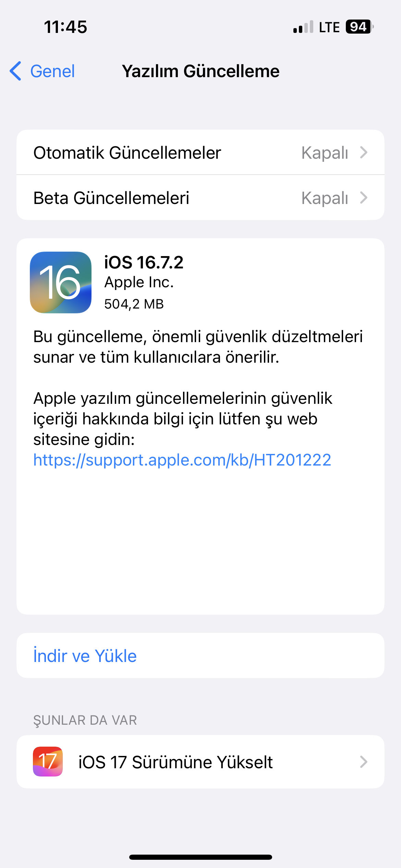This screenshot has height=868, width=401.
Task: Open Otomatik Güncellemeler settings row
Action: click(x=200, y=152)
